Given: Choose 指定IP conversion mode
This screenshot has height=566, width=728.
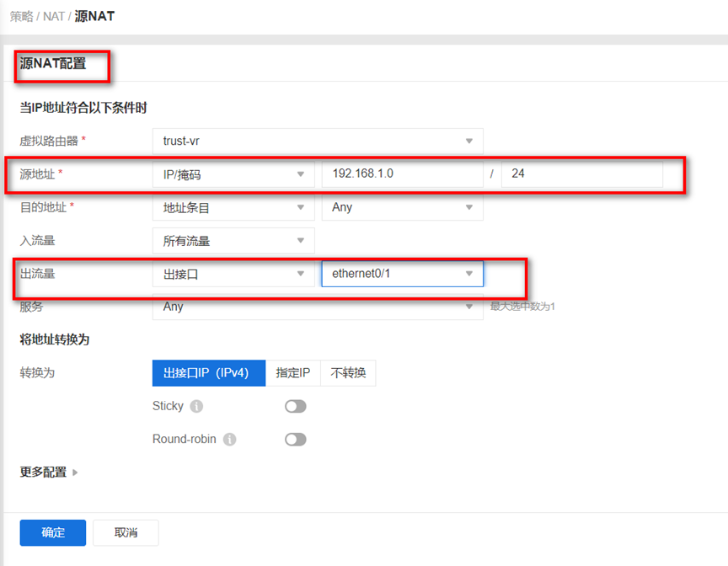Looking at the screenshot, I should click(x=293, y=373).
